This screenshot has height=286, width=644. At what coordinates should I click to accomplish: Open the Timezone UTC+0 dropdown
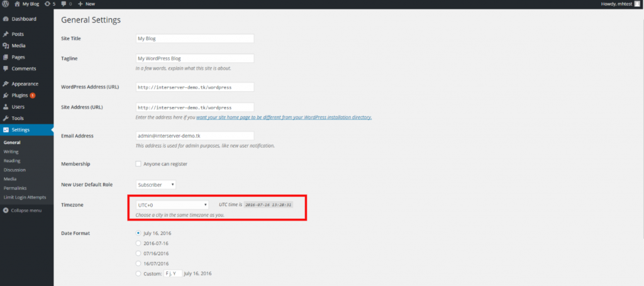point(172,205)
